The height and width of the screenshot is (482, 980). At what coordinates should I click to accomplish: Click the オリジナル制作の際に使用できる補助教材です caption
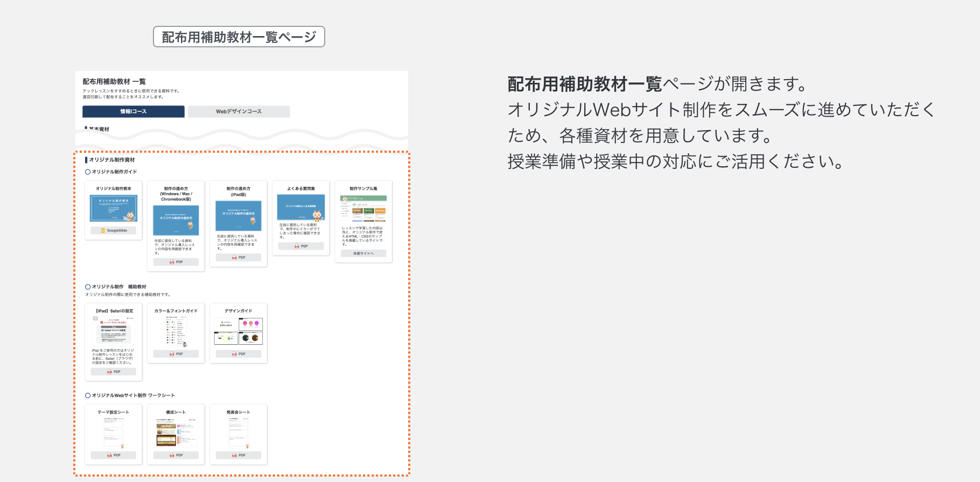pos(128,295)
